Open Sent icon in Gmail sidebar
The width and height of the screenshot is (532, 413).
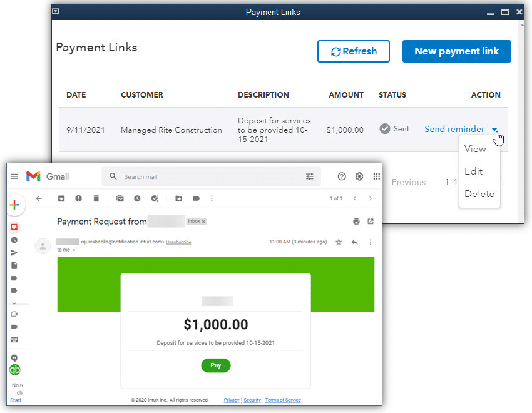pyautogui.click(x=14, y=253)
